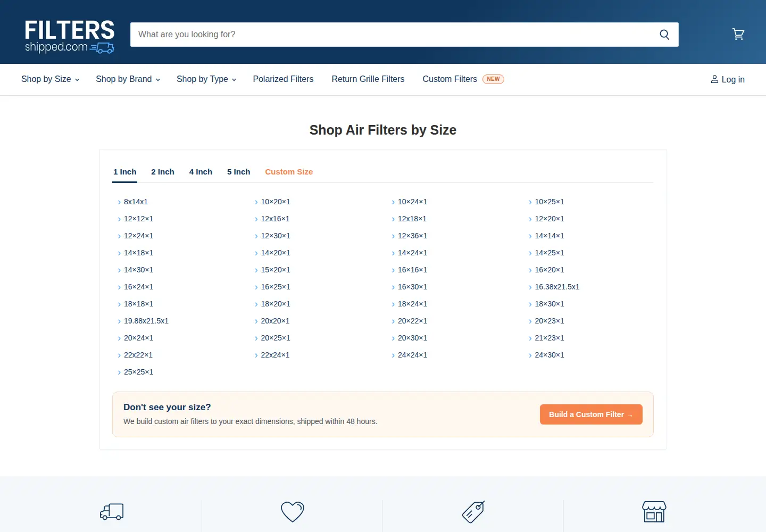Viewport: 766px width, 532px height.
Task: Click the price tag icon
Action: (473, 512)
